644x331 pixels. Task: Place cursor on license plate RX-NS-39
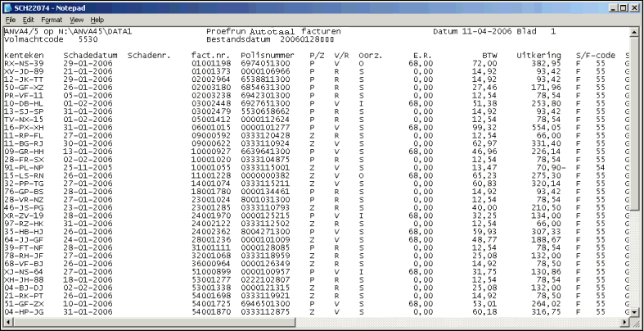[22, 62]
